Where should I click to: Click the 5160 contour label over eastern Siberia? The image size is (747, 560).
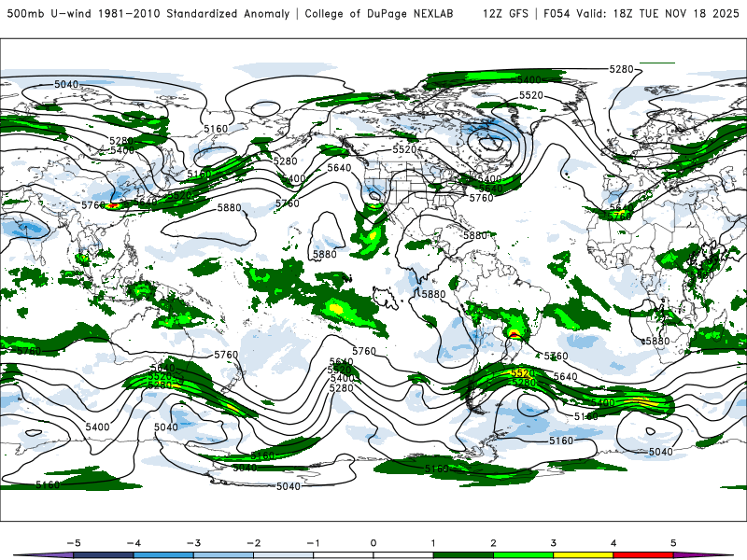pyautogui.click(x=216, y=129)
